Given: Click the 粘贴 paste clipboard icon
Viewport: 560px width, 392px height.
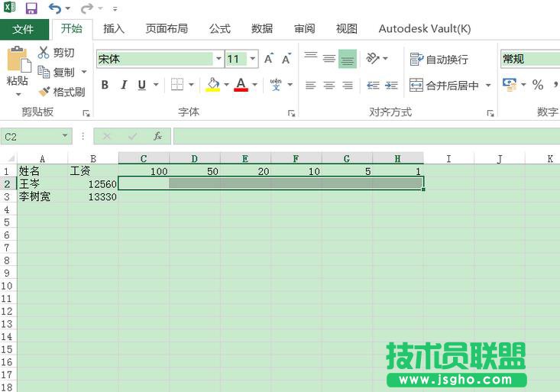Looking at the screenshot, I should pos(18,59).
